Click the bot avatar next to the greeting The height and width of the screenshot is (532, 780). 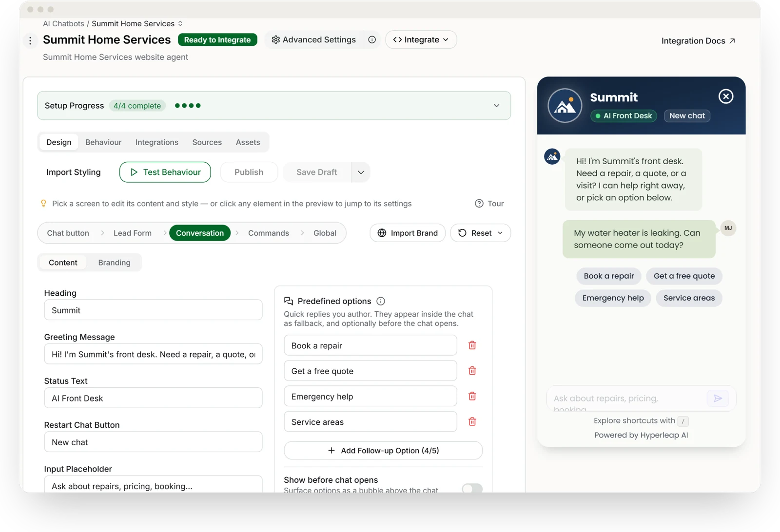pyautogui.click(x=552, y=157)
